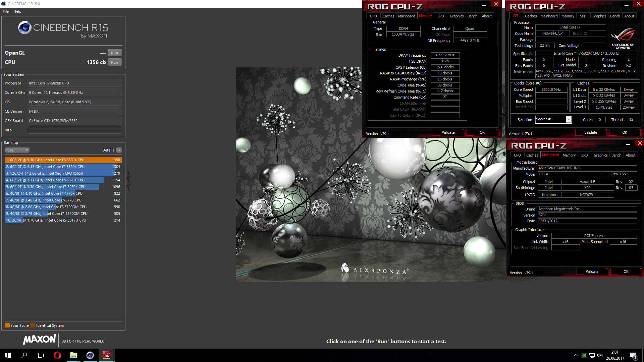The width and height of the screenshot is (644, 362).
Task: Select ranking row i7-3840QM CPU
Action: pyautogui.click(x=63, y=214)
